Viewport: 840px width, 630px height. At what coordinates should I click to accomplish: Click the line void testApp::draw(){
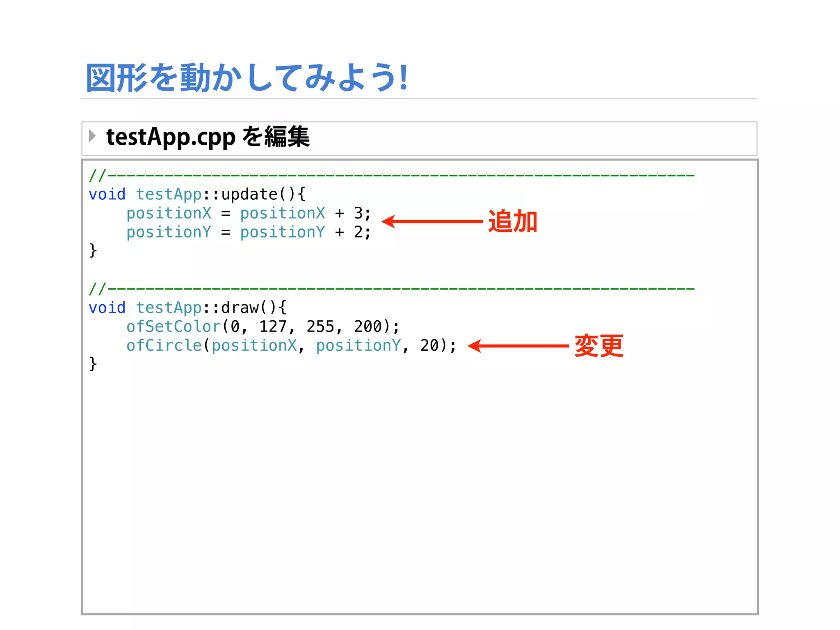point(188,308)
